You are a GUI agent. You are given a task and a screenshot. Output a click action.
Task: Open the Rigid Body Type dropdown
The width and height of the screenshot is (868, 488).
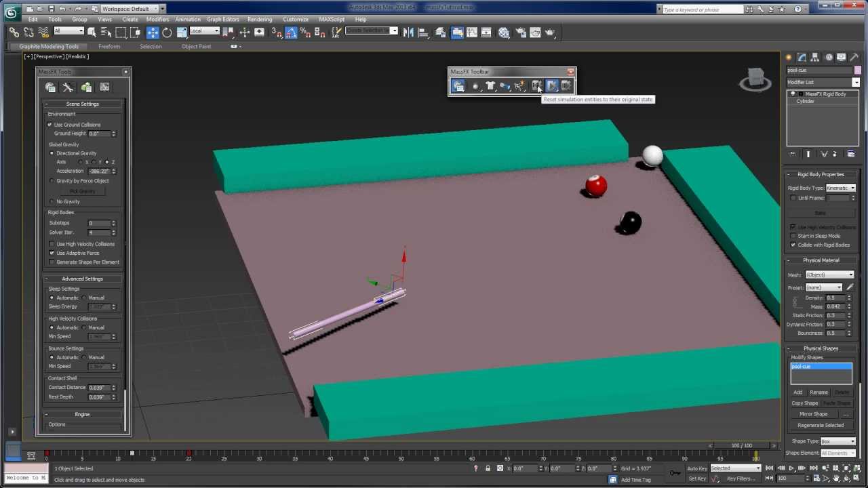point(841,188)
